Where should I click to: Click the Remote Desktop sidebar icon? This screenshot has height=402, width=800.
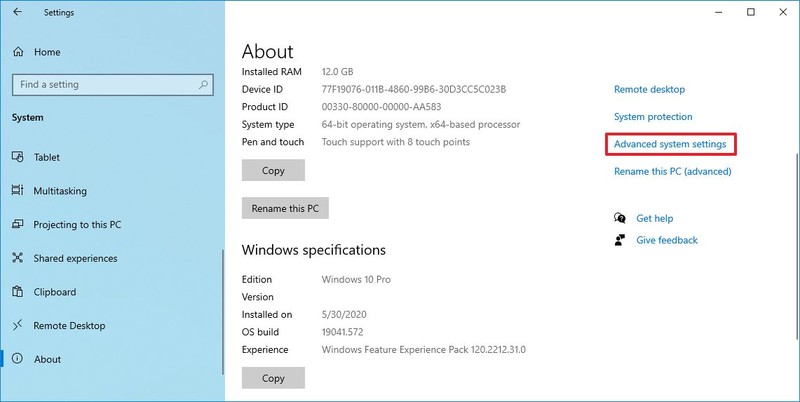click(x=18, y=325)
